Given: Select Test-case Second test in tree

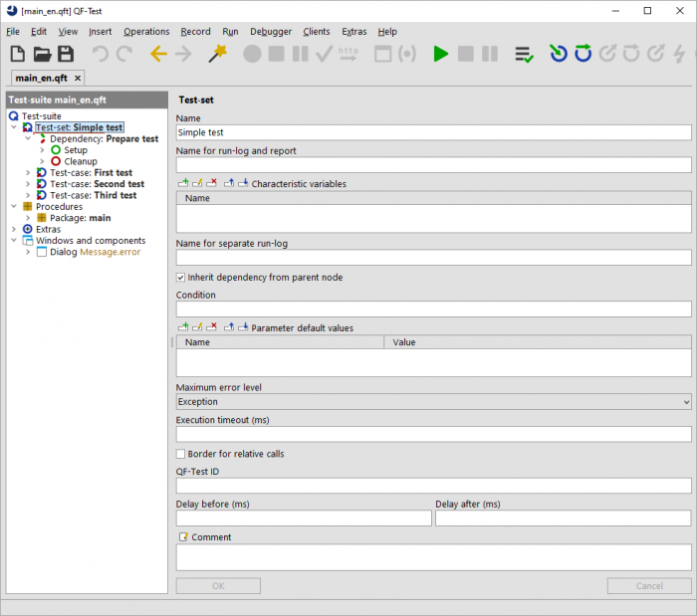Looking at the screenshot, I should tap(97, 184).
